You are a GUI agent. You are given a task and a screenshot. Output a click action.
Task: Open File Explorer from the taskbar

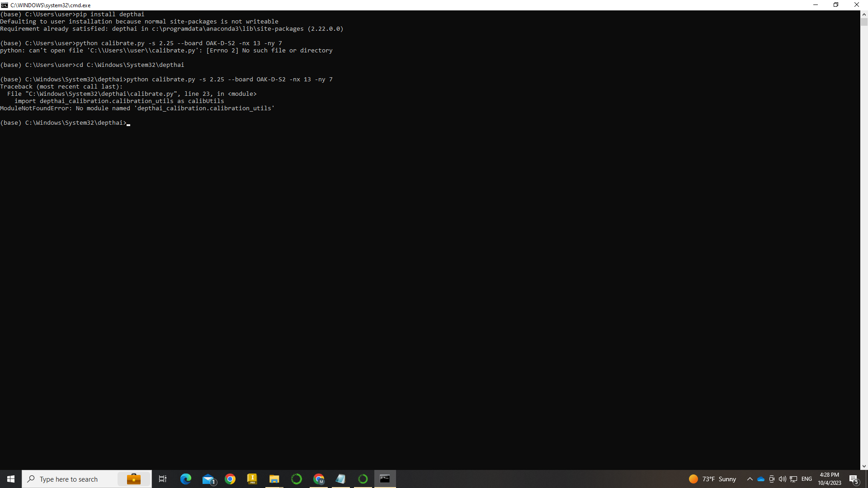[274, 479]
